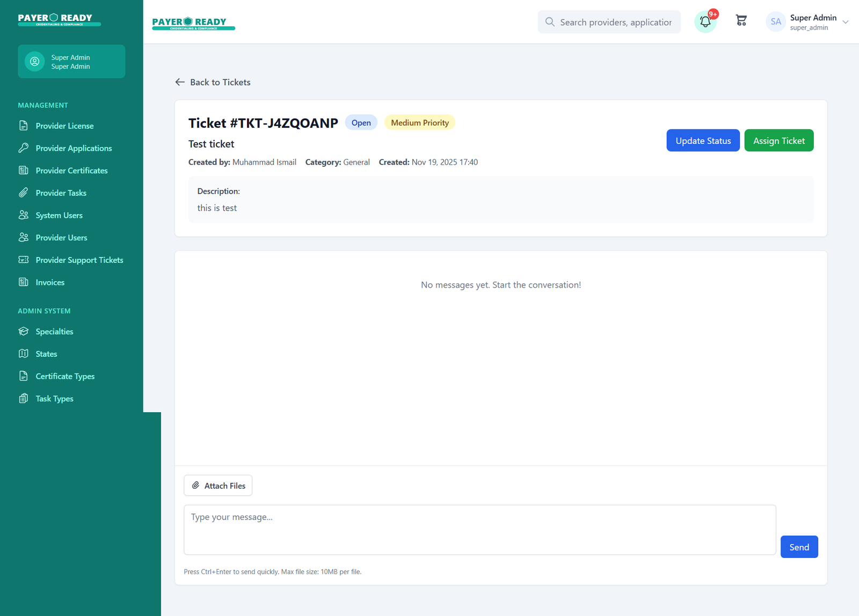Send the message with Send button
859x616 pixels.
tap(799, 547)
